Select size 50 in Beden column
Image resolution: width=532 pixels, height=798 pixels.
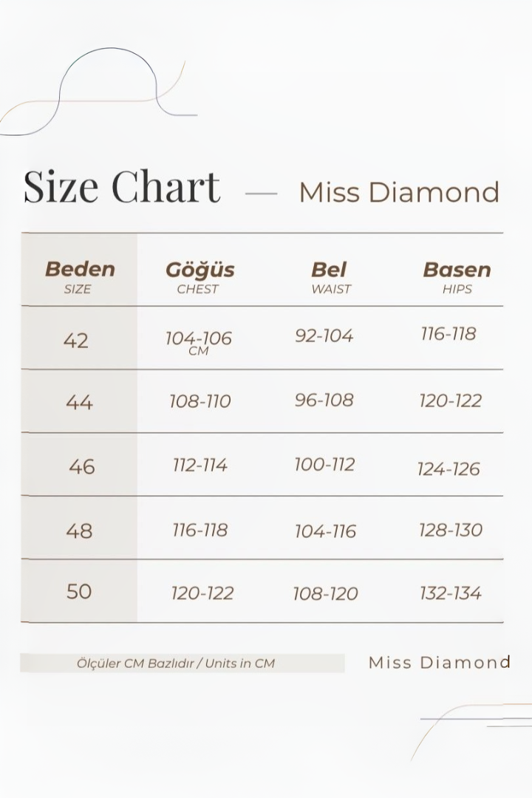[x=79, y=591]
